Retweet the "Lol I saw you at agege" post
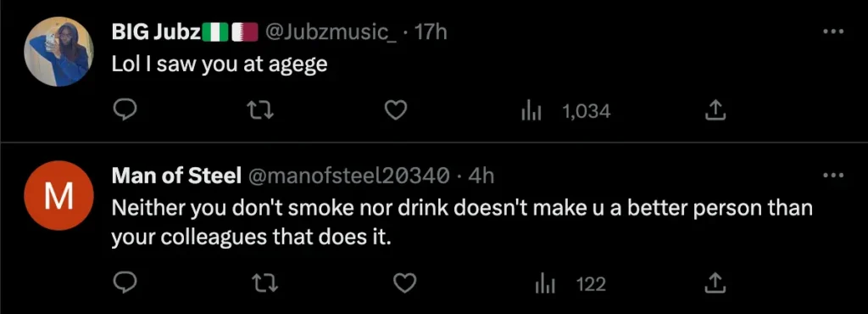This screenshot has height=314, width=868. (263, 111)
